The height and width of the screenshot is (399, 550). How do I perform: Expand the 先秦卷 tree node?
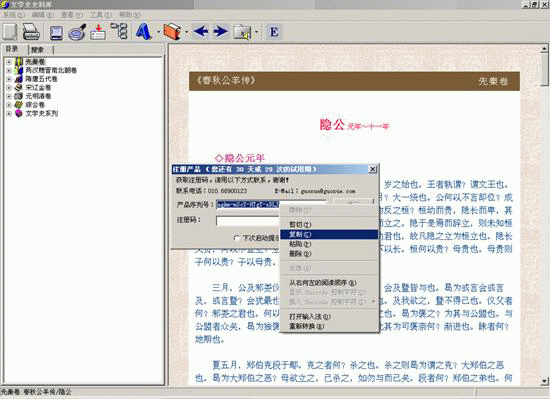point(9,62)
